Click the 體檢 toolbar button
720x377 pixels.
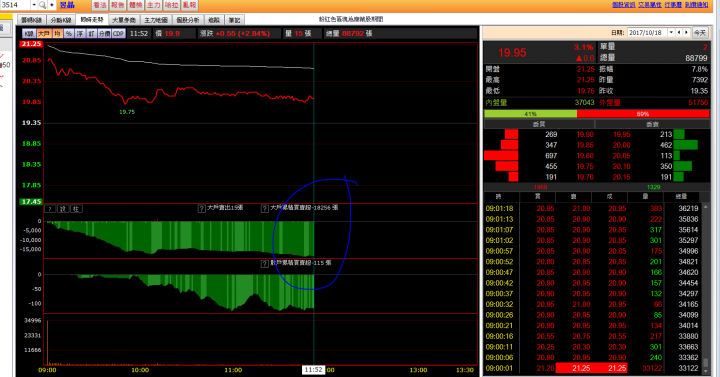coord(135,5)
